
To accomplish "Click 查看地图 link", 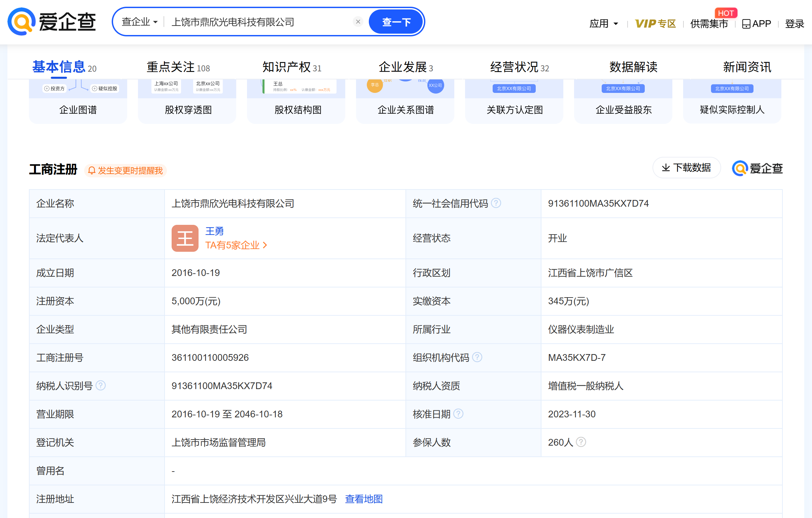I will (364, 499).
